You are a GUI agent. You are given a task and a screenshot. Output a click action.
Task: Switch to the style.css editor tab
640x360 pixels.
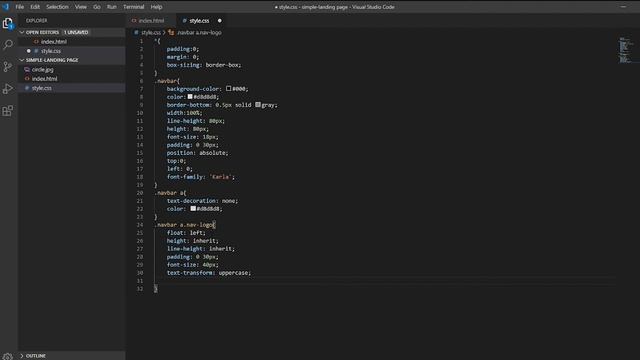tap(201, 20)
